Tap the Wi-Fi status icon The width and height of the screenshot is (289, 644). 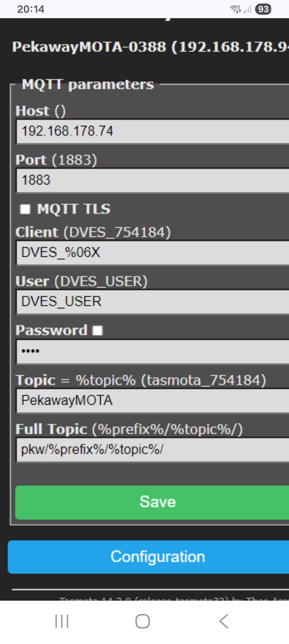(235, 9)
